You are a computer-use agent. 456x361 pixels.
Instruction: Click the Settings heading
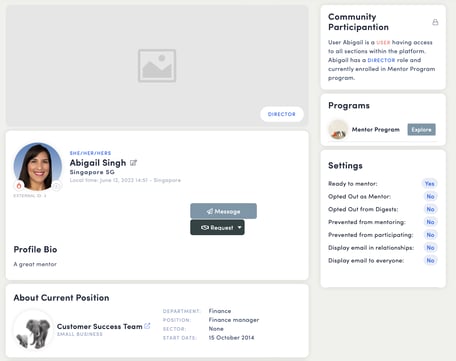[x=345, y=166]
